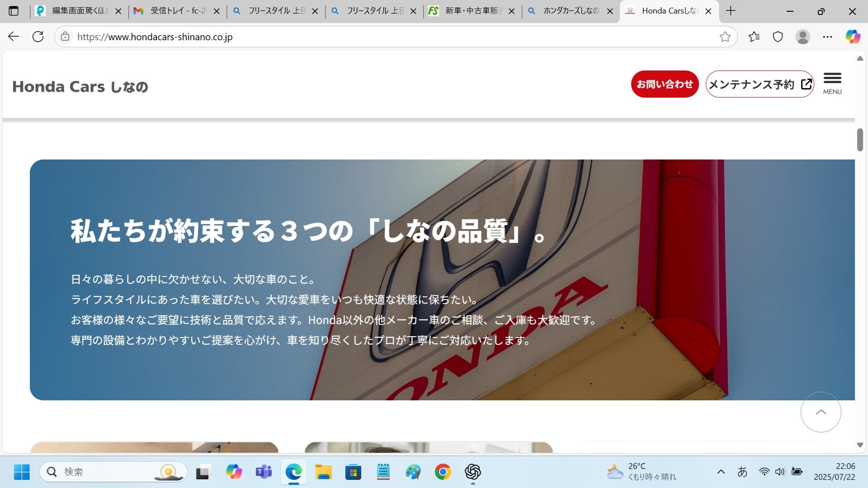Image resolution: width=868 pixels, height=488 pixels.
Task: Open clock and date 22:06 panel
Action: 834,472
